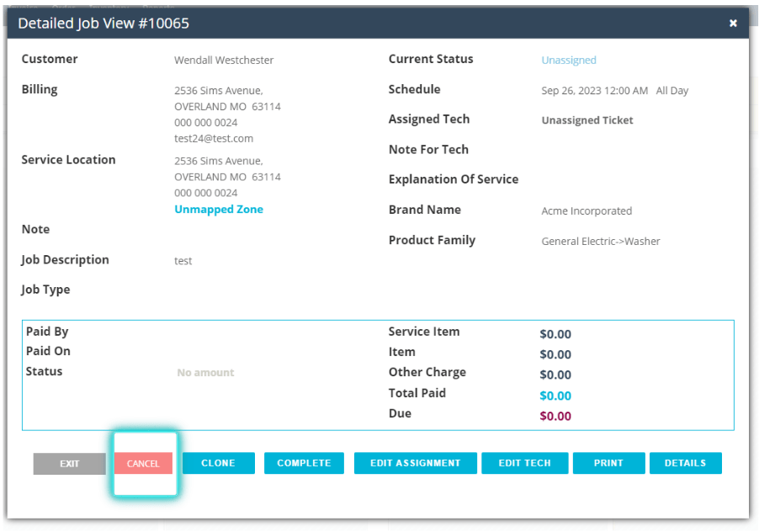Click the Unassigned status link
Viewport: 759px width, 532px height.
click(569, 60)
